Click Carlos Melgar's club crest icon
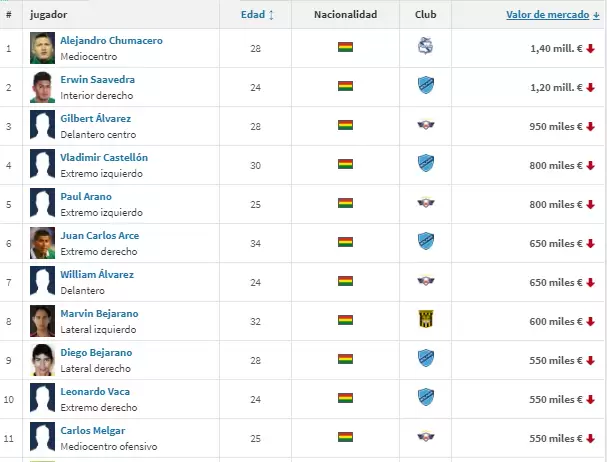The width and height of the screenshot is (607, 462). tap(425, 437)
